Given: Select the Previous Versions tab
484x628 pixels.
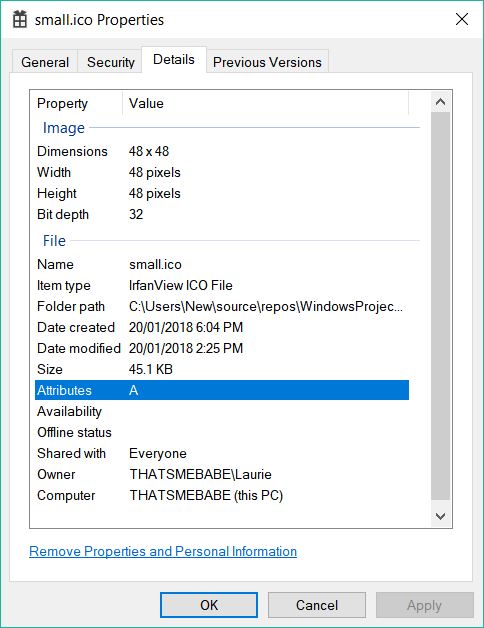Looking at the screenshot, I should click(x=267, y=62).
